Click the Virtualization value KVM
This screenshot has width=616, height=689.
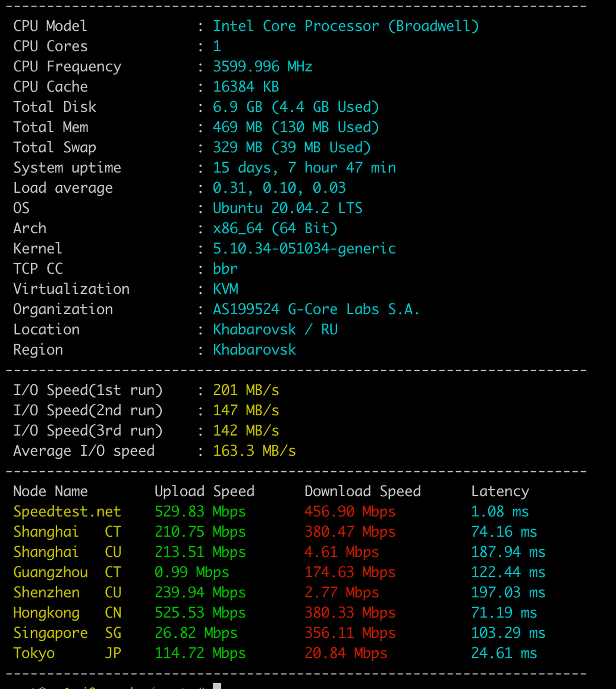[225, 289]
